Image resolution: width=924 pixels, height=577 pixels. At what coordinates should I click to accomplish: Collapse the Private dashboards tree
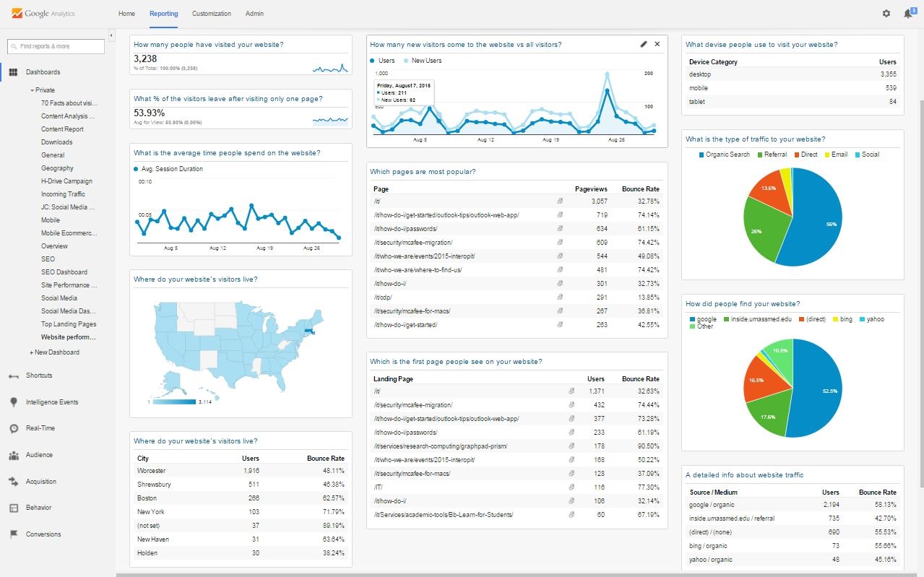(x=33, y=90)
